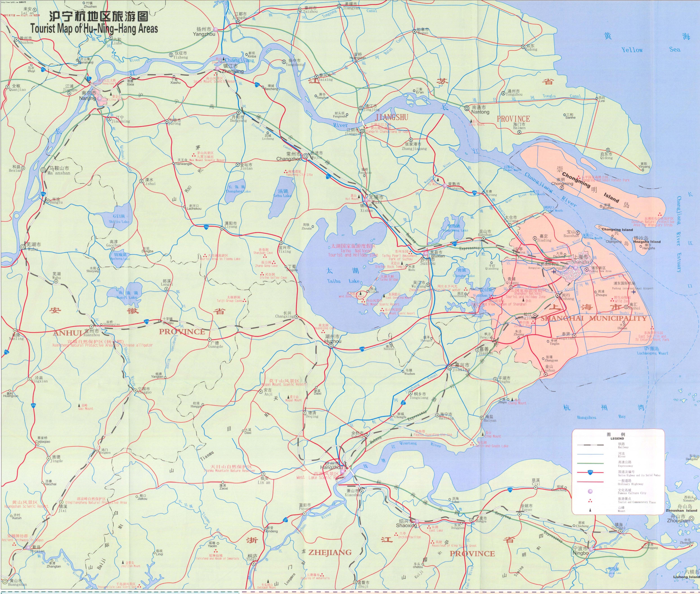Click the LEGEND heading text
This screenshot has height=594, width=700.
click(x=617, y=439)
